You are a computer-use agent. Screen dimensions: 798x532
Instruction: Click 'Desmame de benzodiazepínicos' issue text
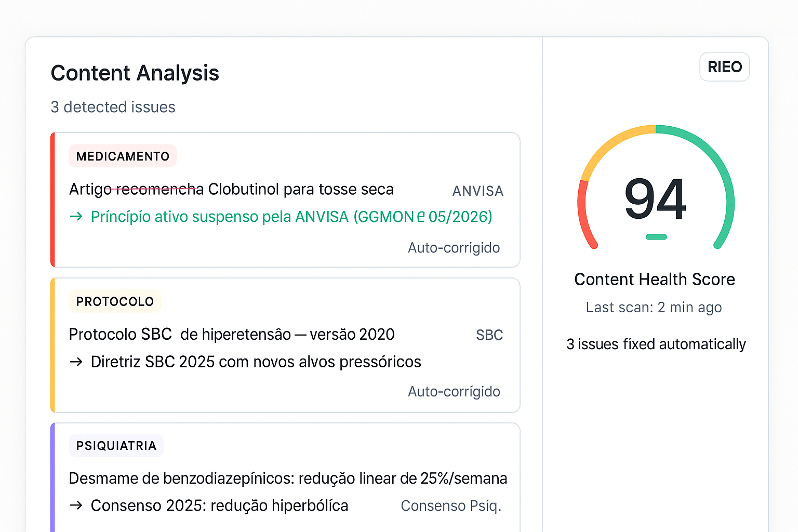(x=288, y=478)
